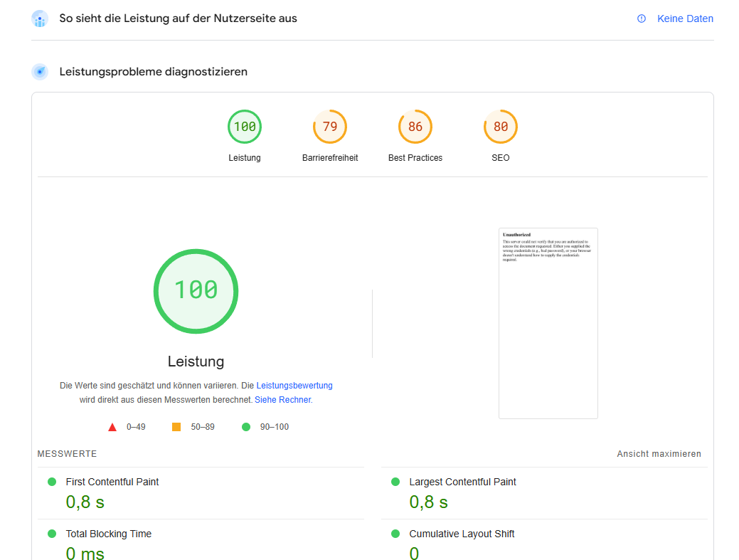Click the Barrierefreiheit label

[330, 158]
